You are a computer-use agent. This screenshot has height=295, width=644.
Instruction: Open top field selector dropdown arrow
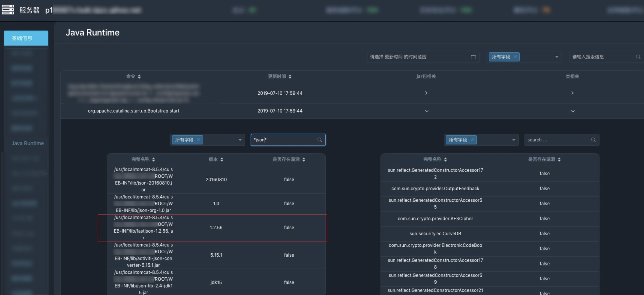coord(557,57)
